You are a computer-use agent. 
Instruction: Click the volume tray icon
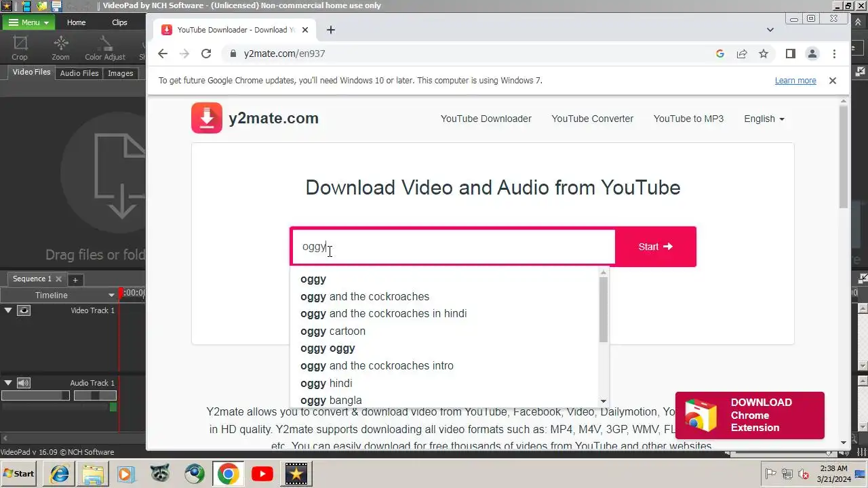pyautogui.click(x=804, y=474)
